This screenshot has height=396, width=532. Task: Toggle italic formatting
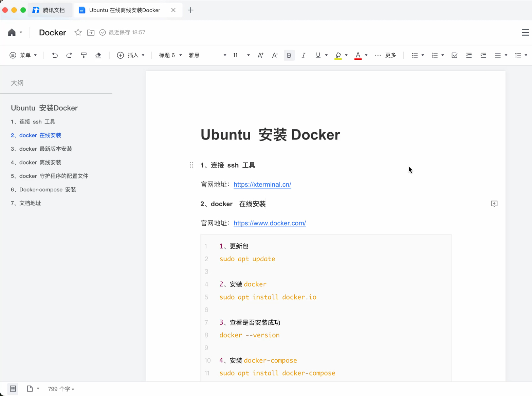point(304,55)
